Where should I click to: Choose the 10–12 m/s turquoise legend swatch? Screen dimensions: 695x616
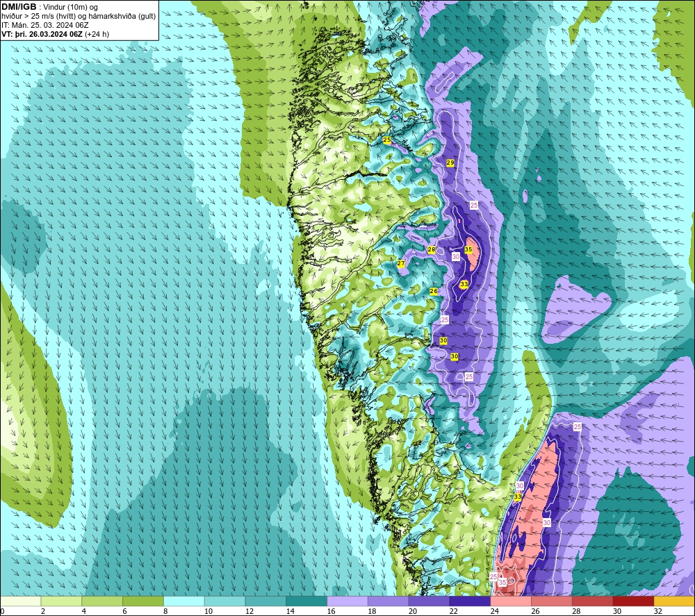[x=224, y=601]
